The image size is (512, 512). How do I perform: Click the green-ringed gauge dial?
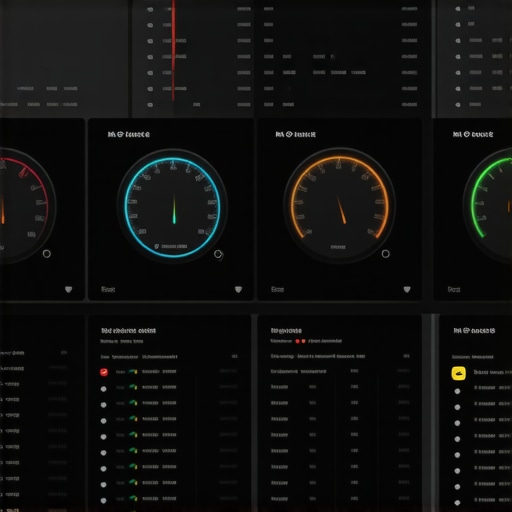tap(487, 206)
